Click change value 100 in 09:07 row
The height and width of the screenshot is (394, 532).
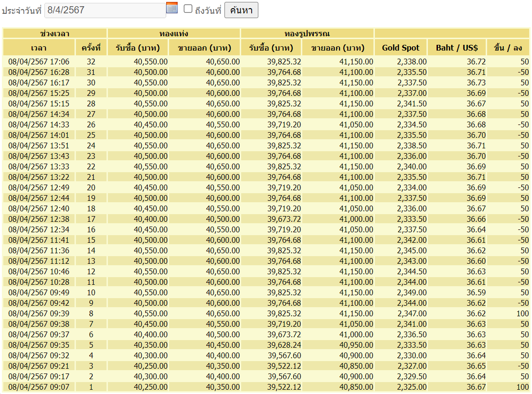522,387
